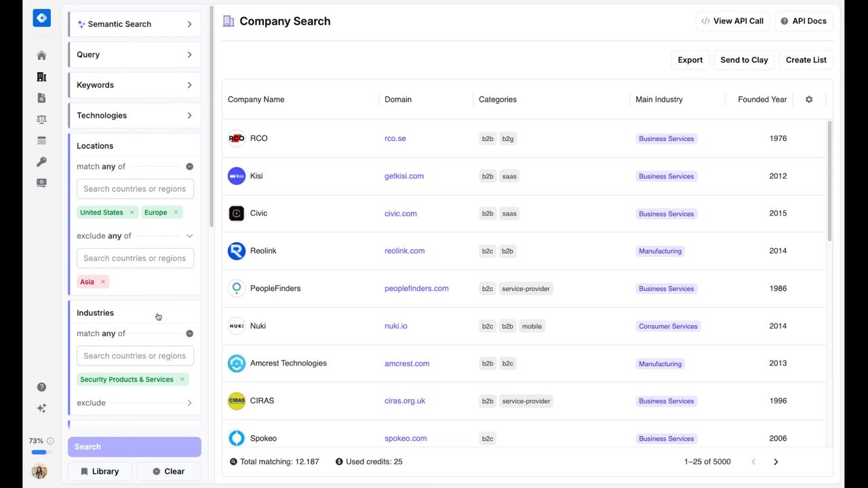
Task: Collapse the Locations match any of section
Action: pyautogui.click(x=189, y=167)
